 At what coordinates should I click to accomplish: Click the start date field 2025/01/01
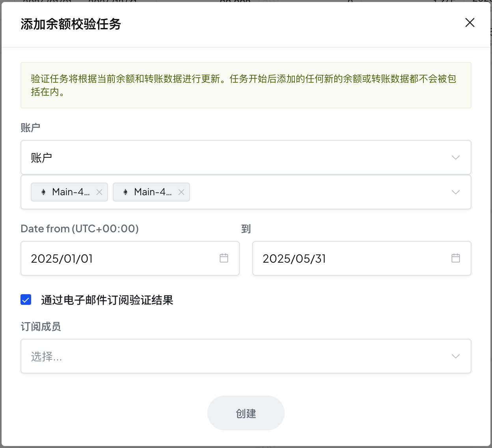click(x=118, y=259)
